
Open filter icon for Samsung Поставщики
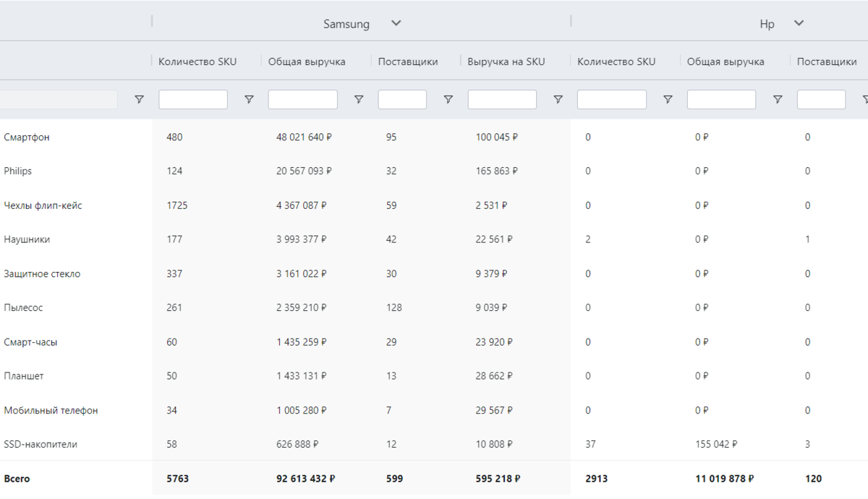[448, 100]
